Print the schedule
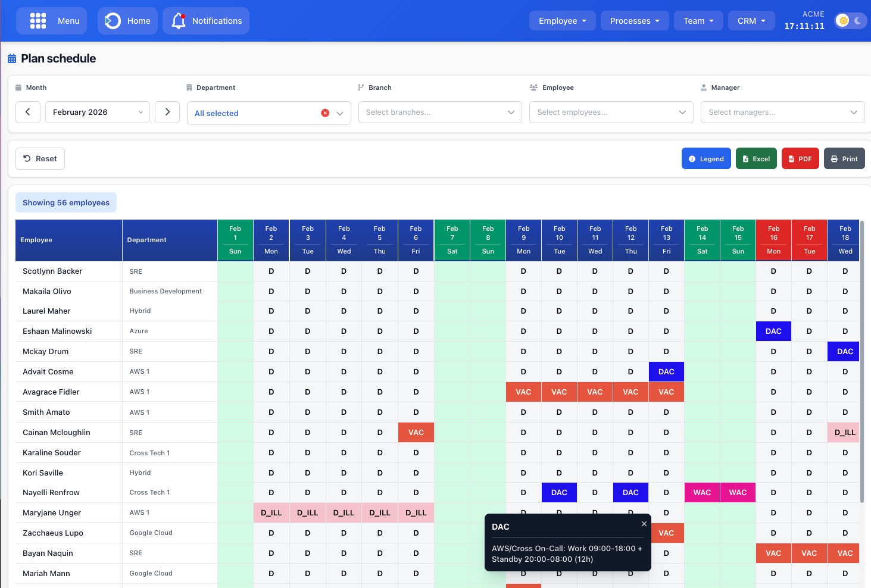This screenshot has height=588, width=871. (x=844, y=158)
